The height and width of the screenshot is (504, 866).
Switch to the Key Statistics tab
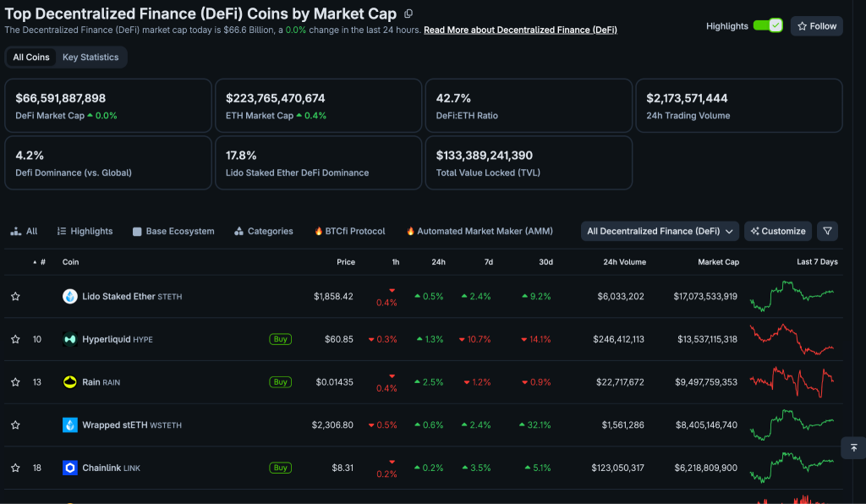tap(90, 57)
